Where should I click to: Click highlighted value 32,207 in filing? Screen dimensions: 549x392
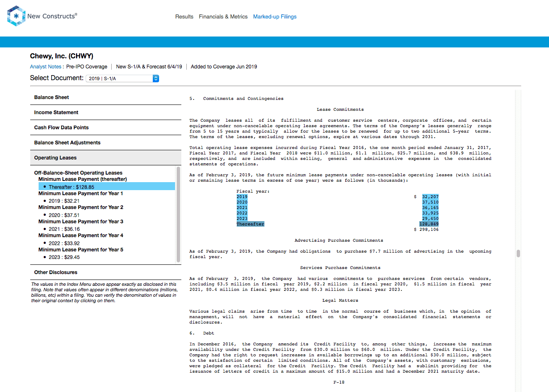pos(430,197)
